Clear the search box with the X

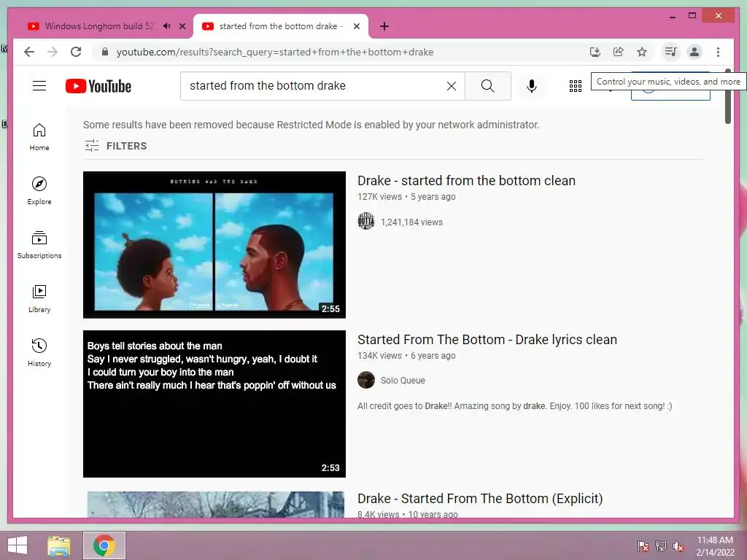451,86
